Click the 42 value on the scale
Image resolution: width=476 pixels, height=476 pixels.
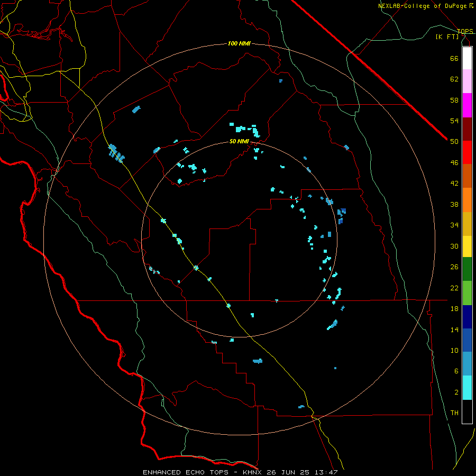tap(454, 184)
